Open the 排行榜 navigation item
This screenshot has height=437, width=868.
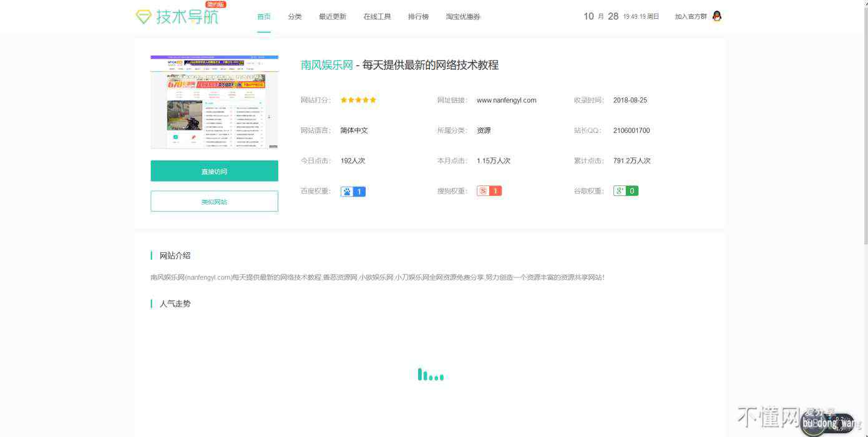418,17
